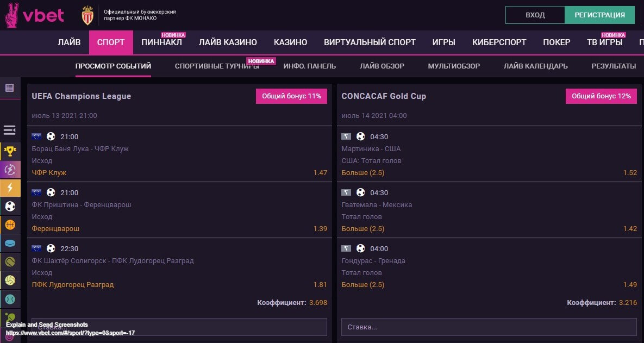Click Общий бонус 11% badge

(292, 96)
